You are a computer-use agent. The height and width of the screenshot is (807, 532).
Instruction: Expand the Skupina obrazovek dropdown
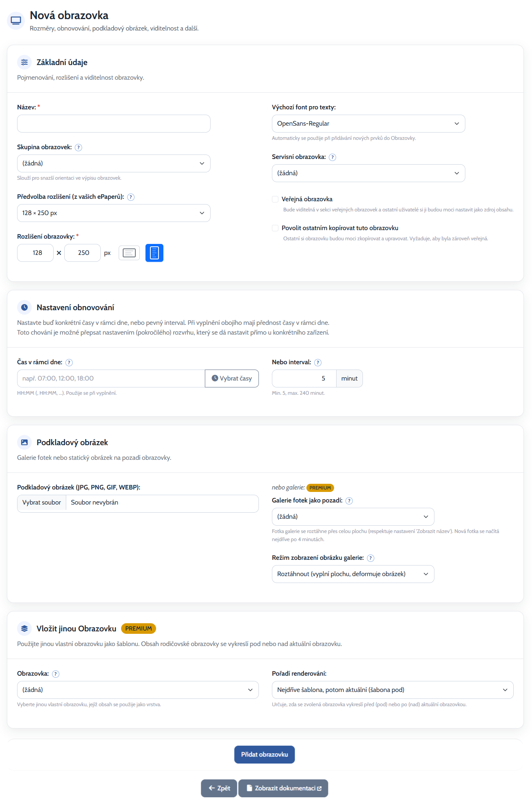(114, 163)
